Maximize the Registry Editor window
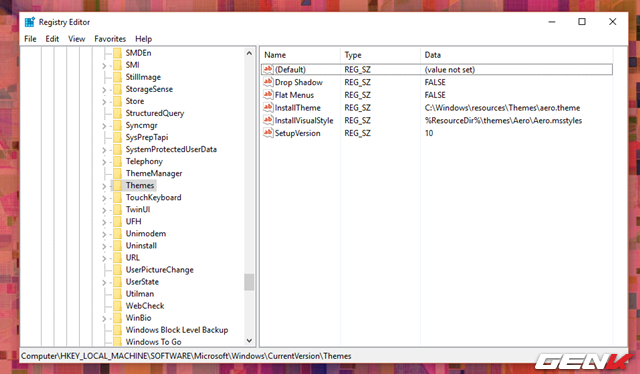Viewport: 640px width, 374px height. coord(582,22)
